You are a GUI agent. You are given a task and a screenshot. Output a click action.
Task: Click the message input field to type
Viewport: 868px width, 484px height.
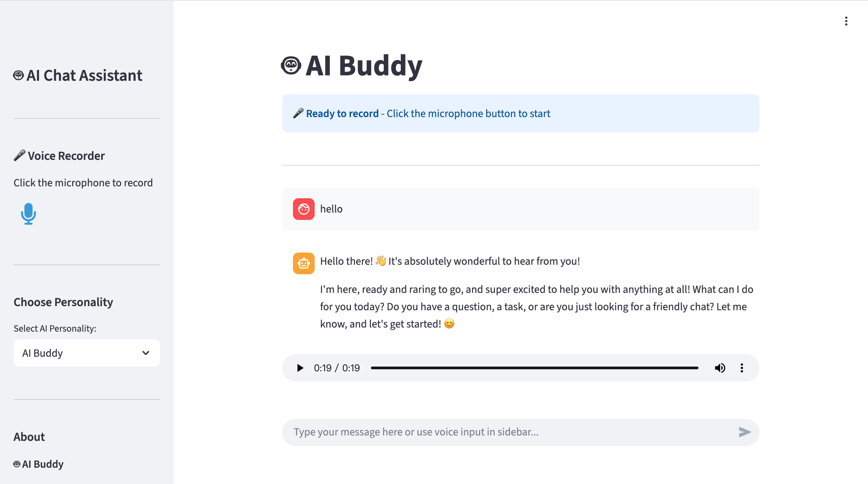coord(475,432)
